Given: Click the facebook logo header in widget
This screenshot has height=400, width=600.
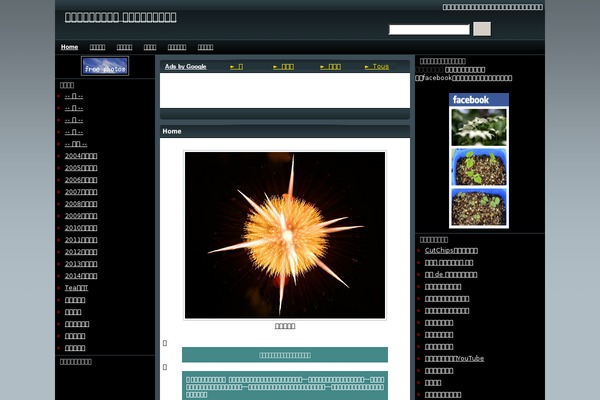Looking at the screenshot, I should (x=479, y=100).
